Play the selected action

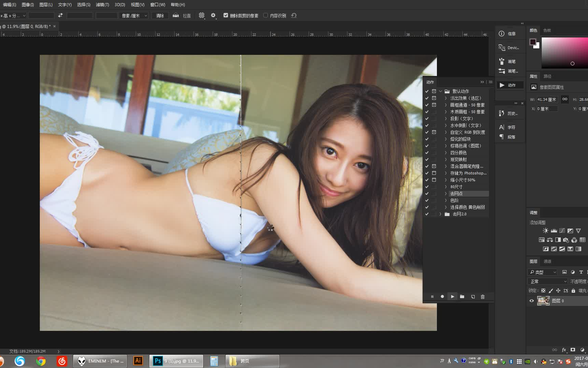tap(452, 297)
